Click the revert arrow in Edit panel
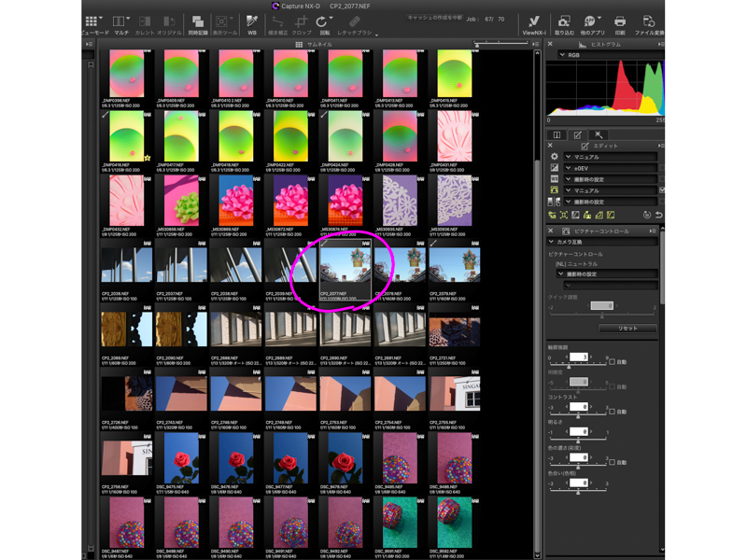Viewport: 747px width, 560px height. pos(658,216)
